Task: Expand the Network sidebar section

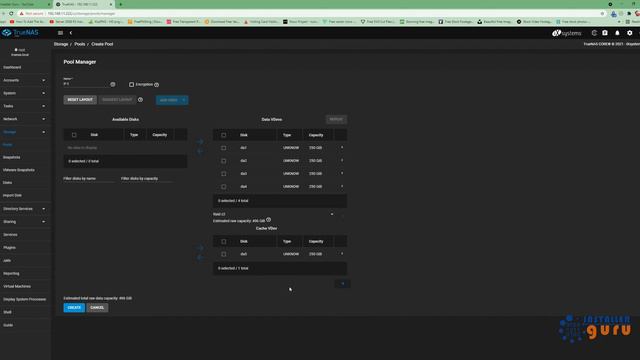Action: (24, 119)
